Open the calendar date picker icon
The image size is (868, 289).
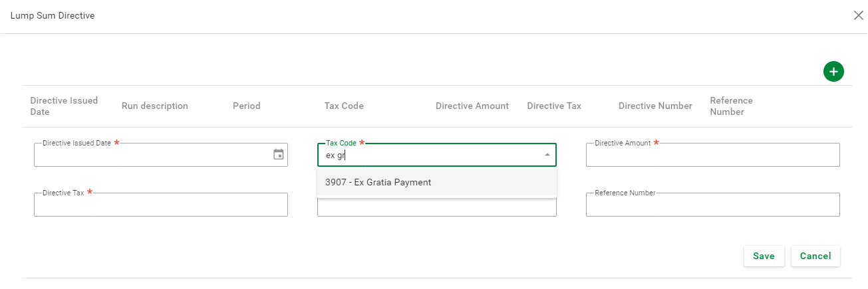[279, 155]
